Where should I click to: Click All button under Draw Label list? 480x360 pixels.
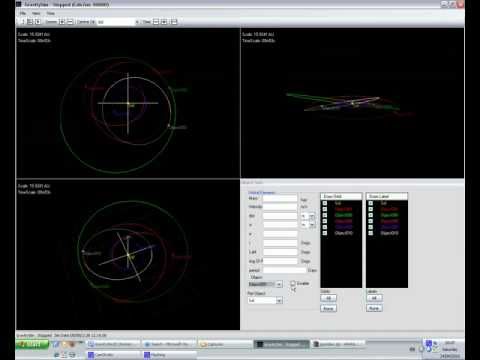[374, 298]
